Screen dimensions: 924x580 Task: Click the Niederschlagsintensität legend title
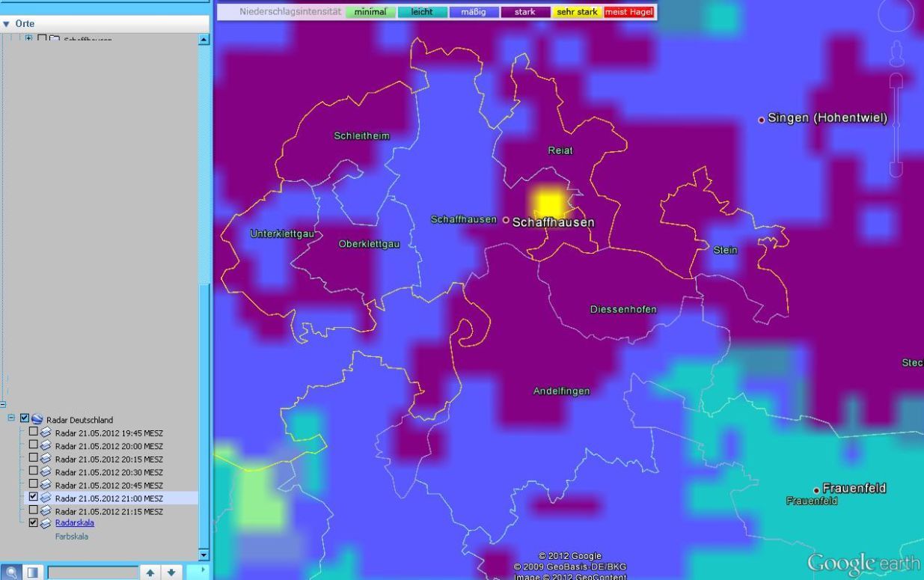pos(290,12)
